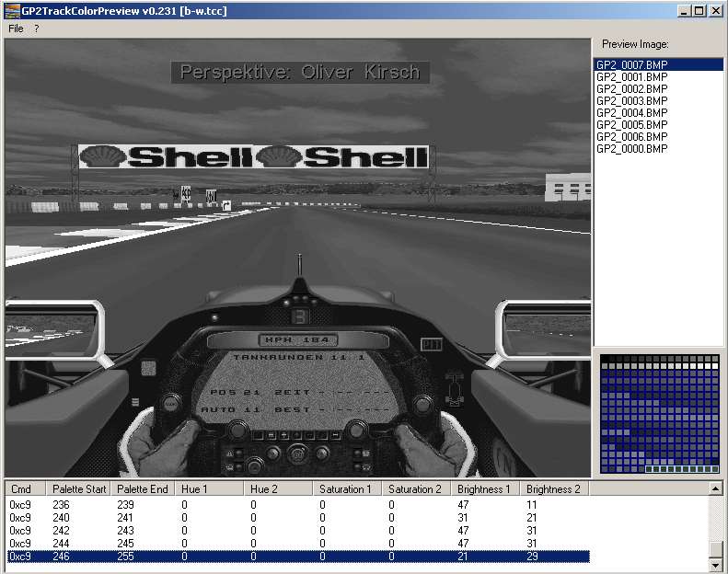Maximize the GP2TrackColorPreview window

pos(700,11)
